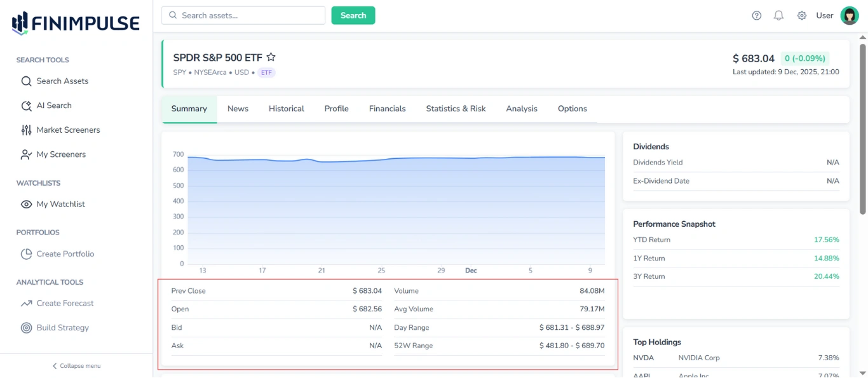This screenshot has width=868, height=378.
Task: Click the FinImpulse logo
Action: coord(76,24)
